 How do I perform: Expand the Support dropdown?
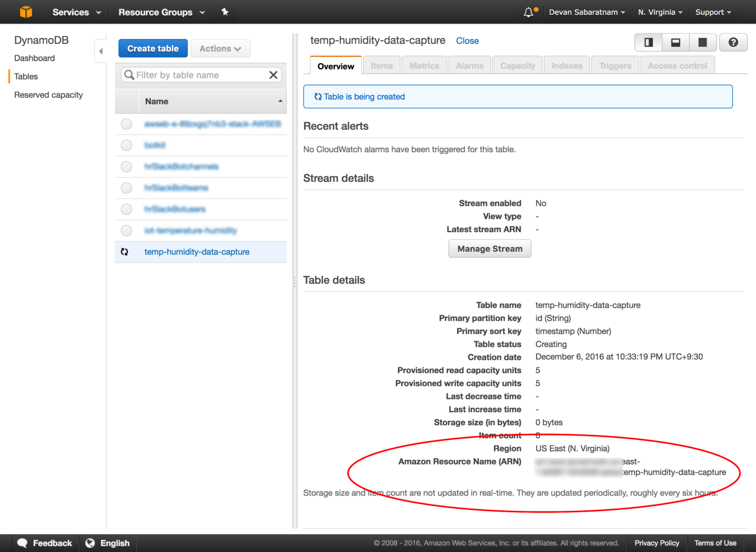coord(713,12)
